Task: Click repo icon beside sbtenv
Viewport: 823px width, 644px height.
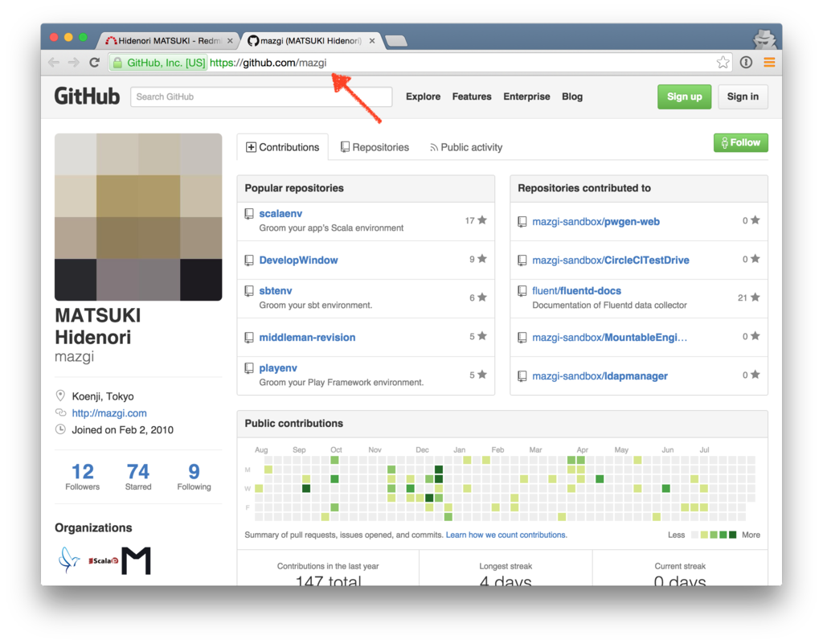Action: [249, 291]
